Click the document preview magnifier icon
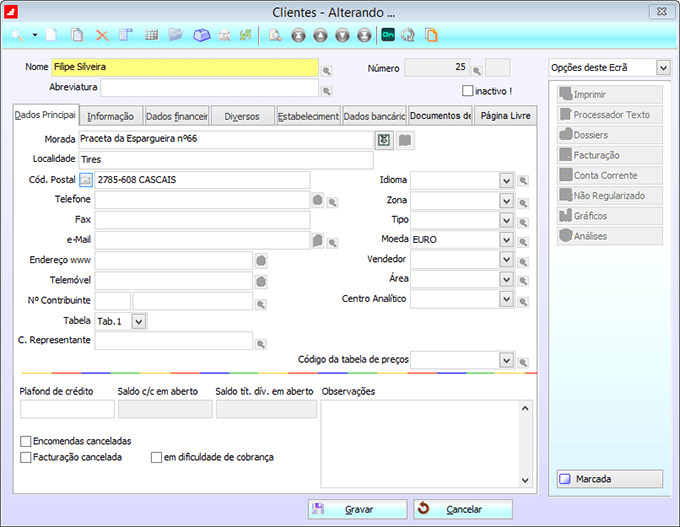This screenshot has height=527, width=680. [x=275, y=35]
